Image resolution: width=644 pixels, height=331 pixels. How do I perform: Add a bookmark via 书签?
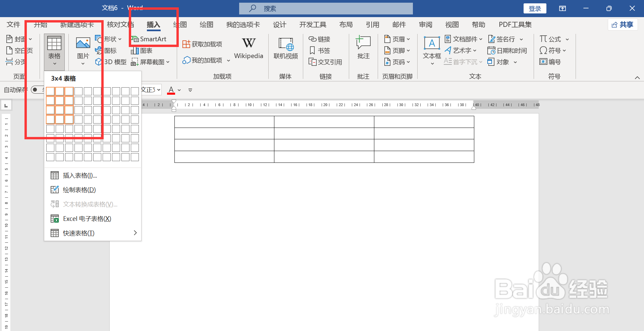tap(319, 51)
